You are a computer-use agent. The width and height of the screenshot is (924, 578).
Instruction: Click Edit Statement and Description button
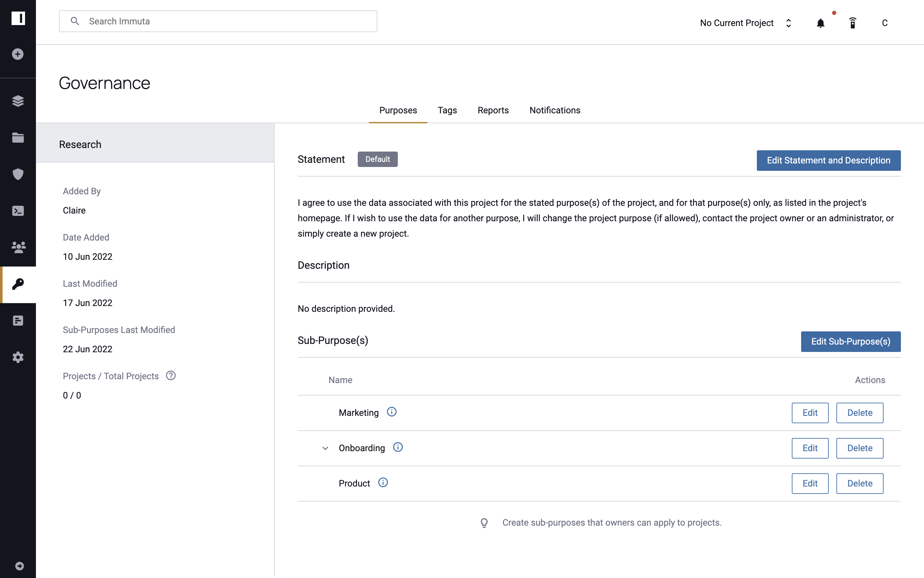click(x=828, y=160)
